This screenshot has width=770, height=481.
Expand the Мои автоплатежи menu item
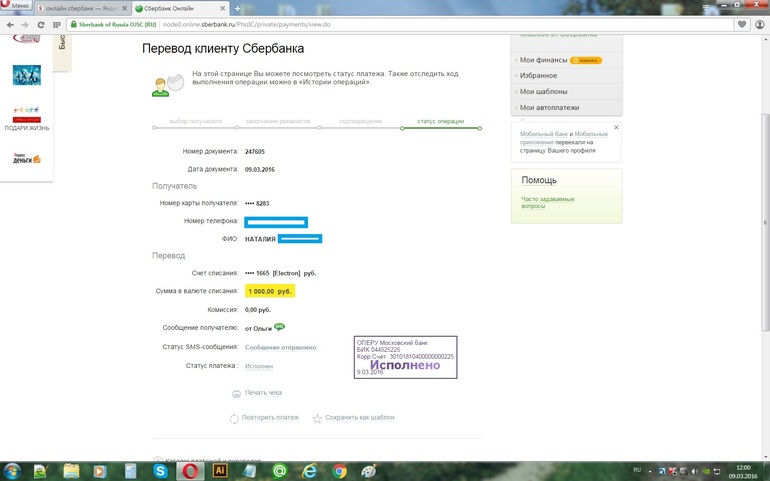[549, 107]
